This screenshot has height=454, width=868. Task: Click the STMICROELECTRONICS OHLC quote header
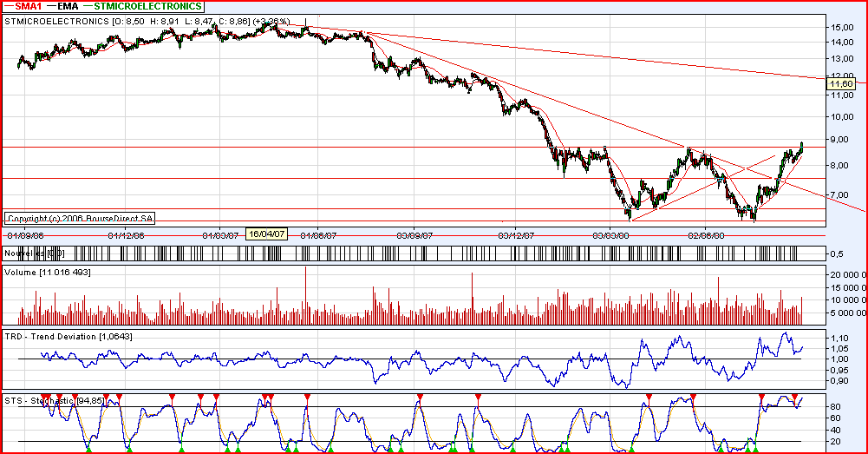(x=147, y=22)
